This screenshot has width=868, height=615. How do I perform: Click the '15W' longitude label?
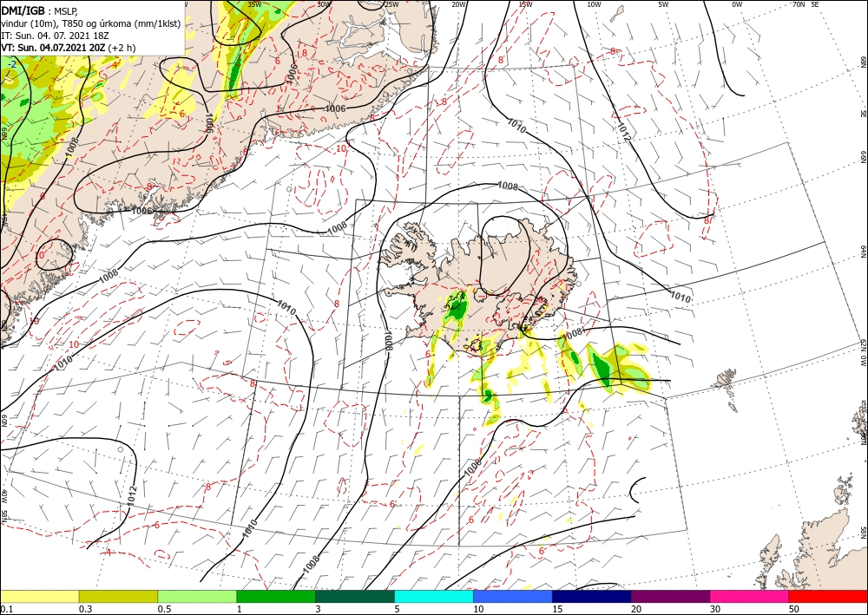pos(526,4)
